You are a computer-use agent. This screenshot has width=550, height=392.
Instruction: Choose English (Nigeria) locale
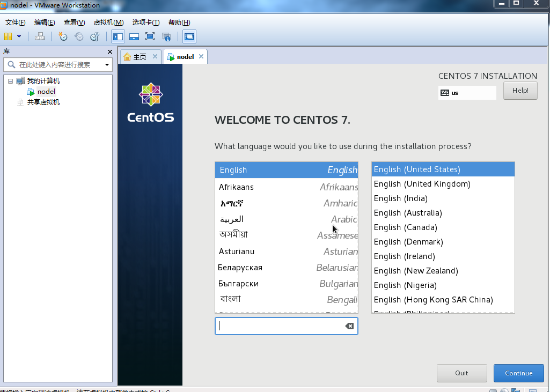[x=443, y=285]
